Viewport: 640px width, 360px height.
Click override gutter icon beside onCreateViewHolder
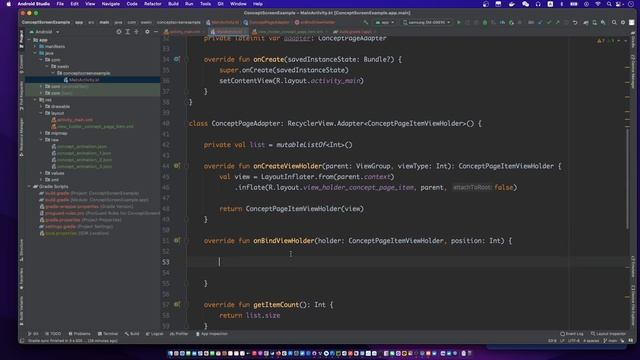point(177,166)
